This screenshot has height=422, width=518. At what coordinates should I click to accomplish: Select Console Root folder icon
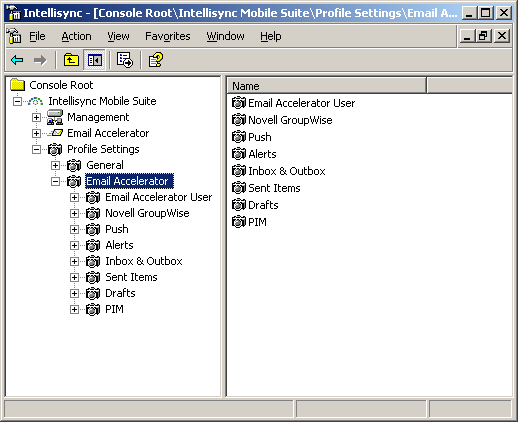click(x=17, y=85)
